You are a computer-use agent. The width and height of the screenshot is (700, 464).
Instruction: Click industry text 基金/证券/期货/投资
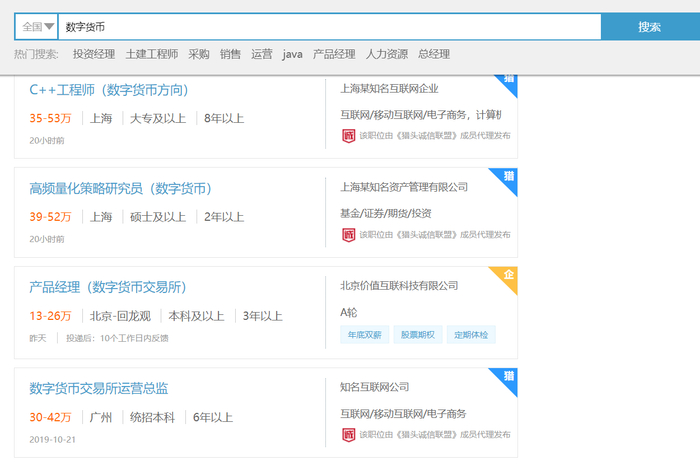[386, 213]
